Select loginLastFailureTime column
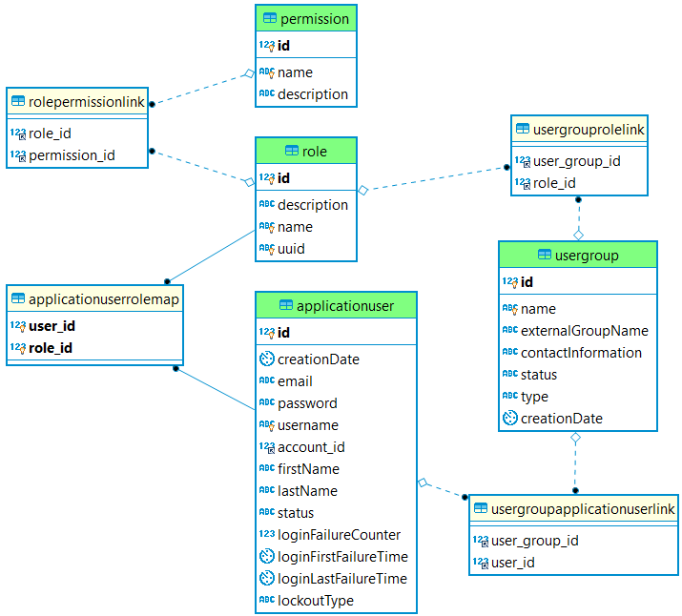 [x=336, y=579]
